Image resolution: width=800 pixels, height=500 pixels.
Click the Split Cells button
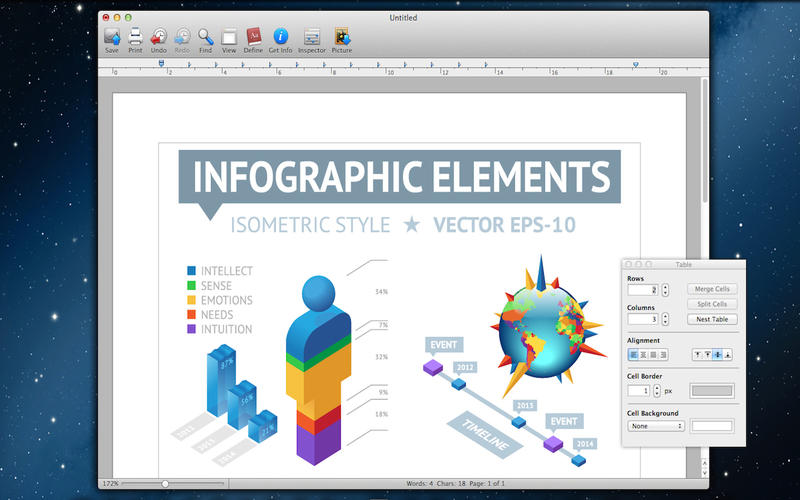coord(712,304)
